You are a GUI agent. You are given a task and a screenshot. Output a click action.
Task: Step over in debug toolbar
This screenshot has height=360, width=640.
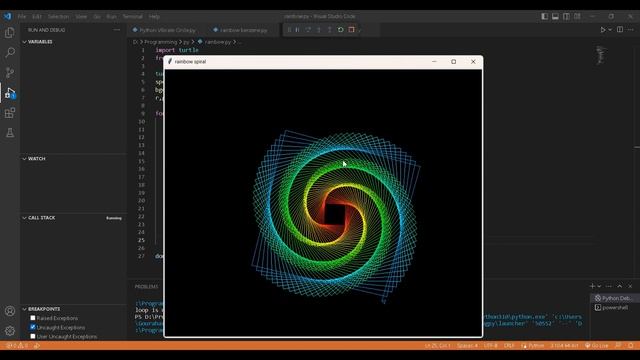click(x=308, y=30)
